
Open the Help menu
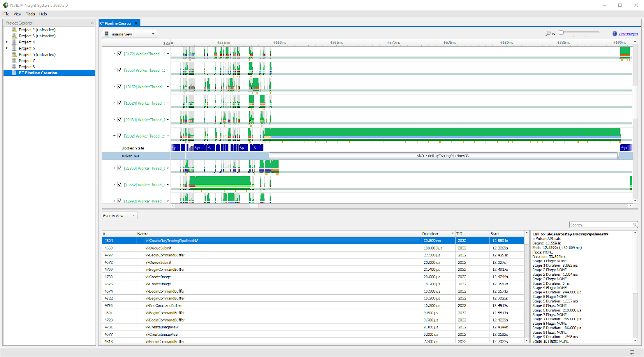tap(43, 14)
